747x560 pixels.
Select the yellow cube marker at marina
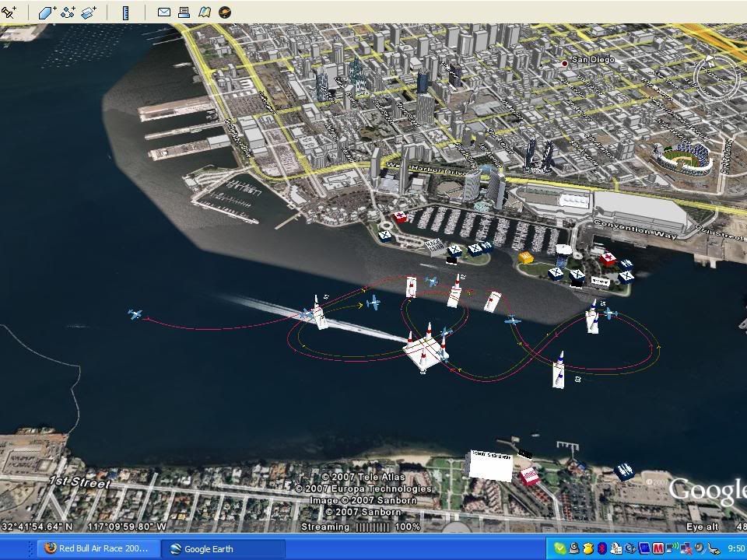[x=525, y=257]
